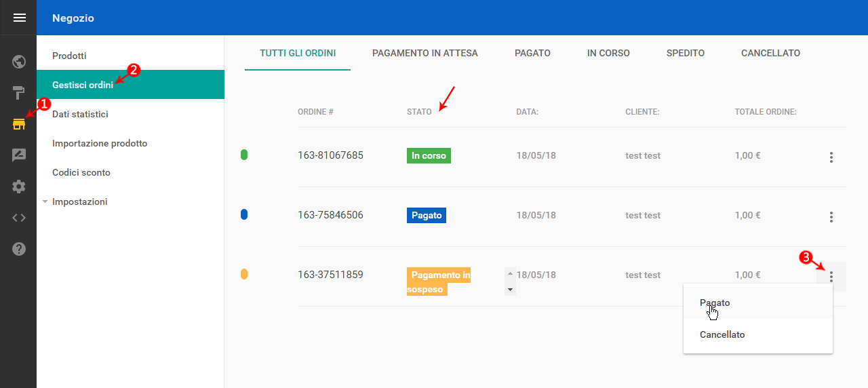Image resolution: width=868 pixels, height=388 pixels.
Task: Open Gestisci ordini in the side menu
Action: click(x=130, y=85)
